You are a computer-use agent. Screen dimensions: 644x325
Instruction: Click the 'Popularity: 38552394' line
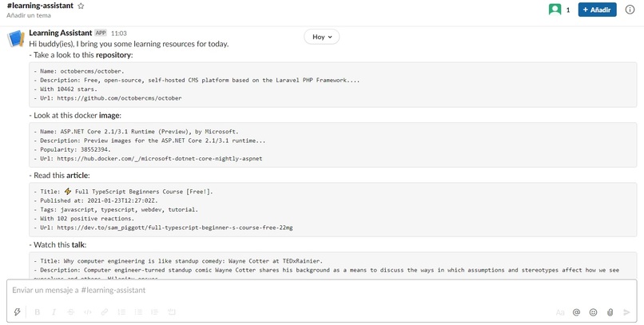point(72,149)
